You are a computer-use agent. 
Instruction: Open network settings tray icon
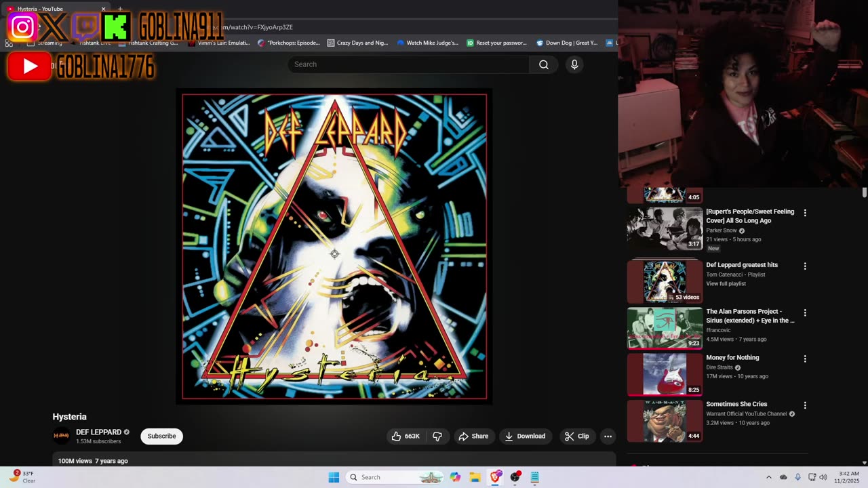click(812, 477)
